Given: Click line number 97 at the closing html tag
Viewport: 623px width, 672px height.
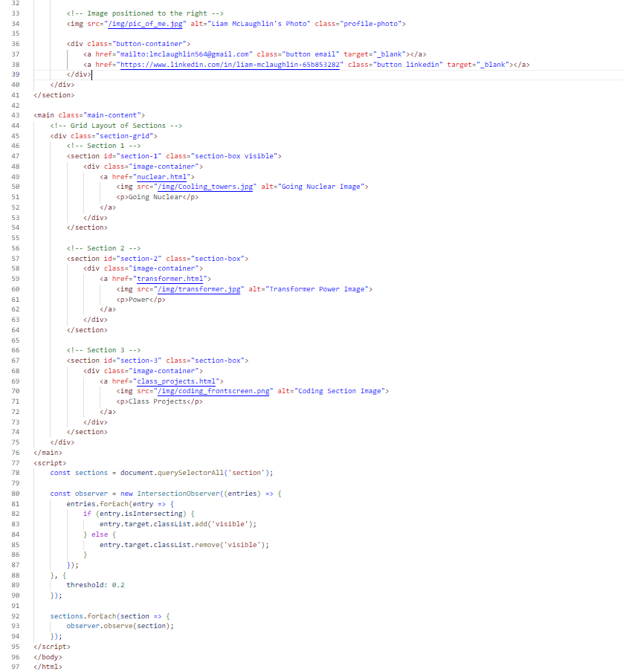Looking at the screenshot, I should coord(16,667).
